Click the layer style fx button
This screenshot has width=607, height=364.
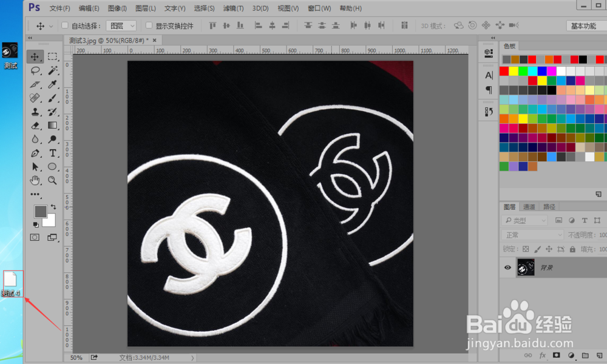(x=542, y=355)
